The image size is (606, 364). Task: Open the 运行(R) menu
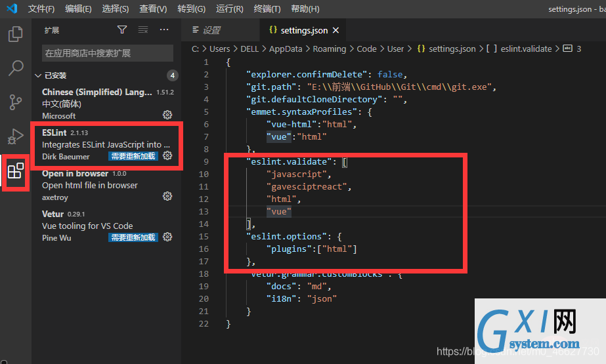(230, 9)
